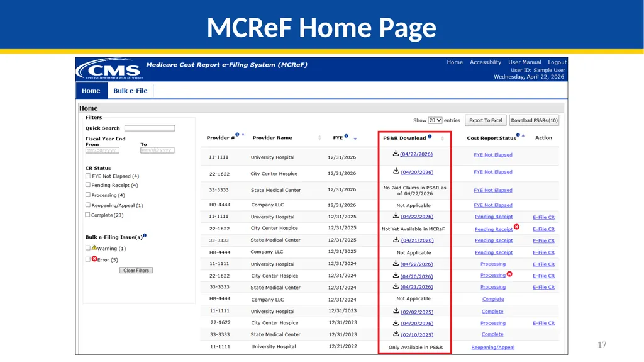
Task: Click info icon next to PS&R Download header
Action: point(430,136)
